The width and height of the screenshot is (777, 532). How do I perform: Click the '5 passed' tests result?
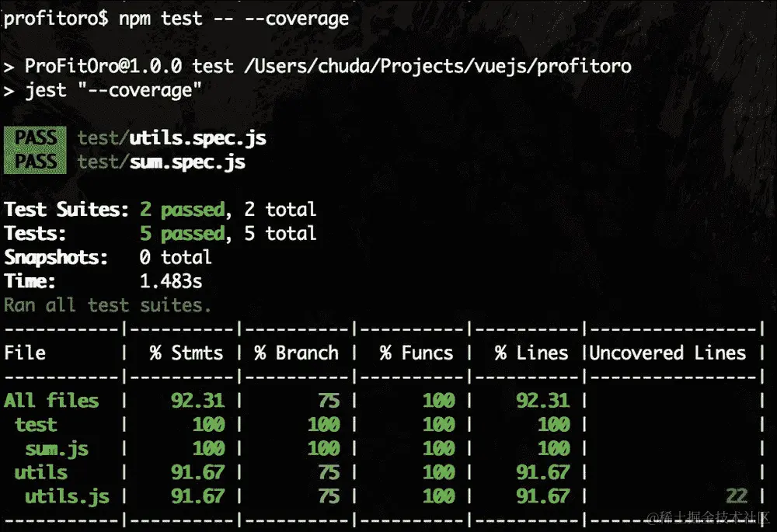pyautogui.click(x=183, y=233)
